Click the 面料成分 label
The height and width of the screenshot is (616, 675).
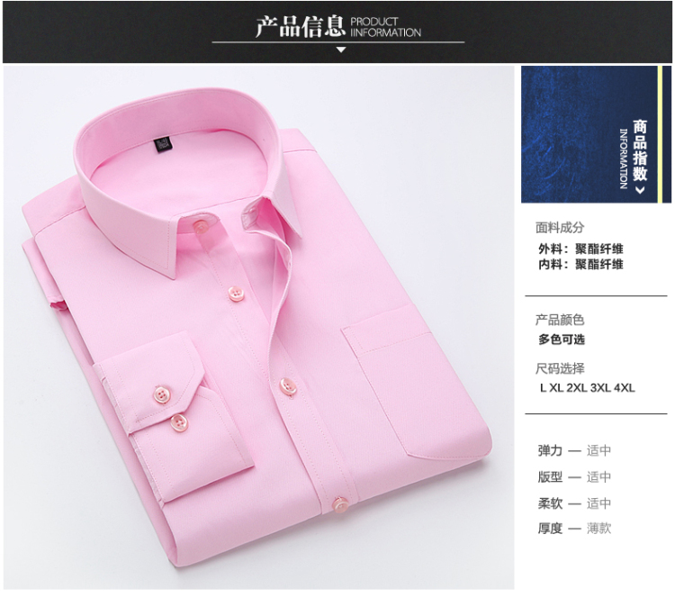[560, 228]
